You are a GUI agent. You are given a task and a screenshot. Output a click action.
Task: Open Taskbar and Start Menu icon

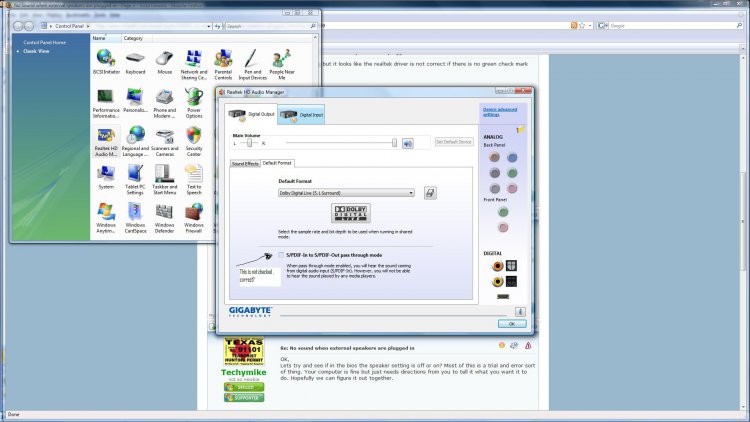(x=165, y=179)
